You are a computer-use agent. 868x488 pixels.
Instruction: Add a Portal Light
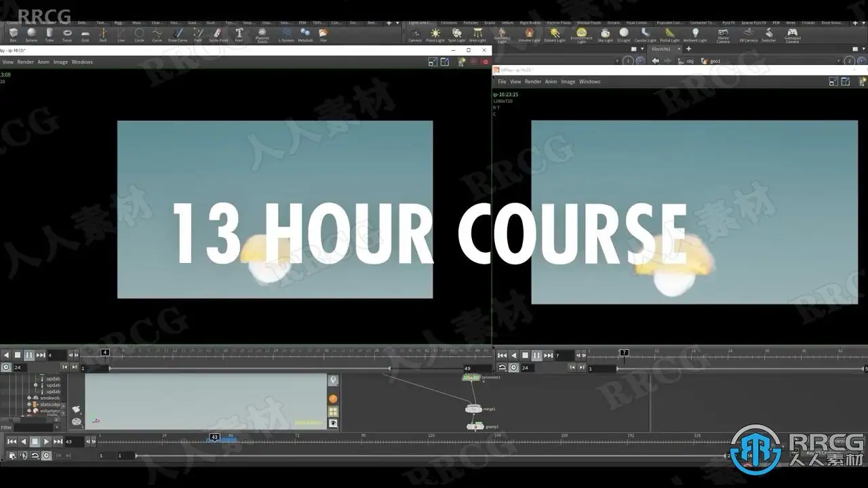point(670,34)
